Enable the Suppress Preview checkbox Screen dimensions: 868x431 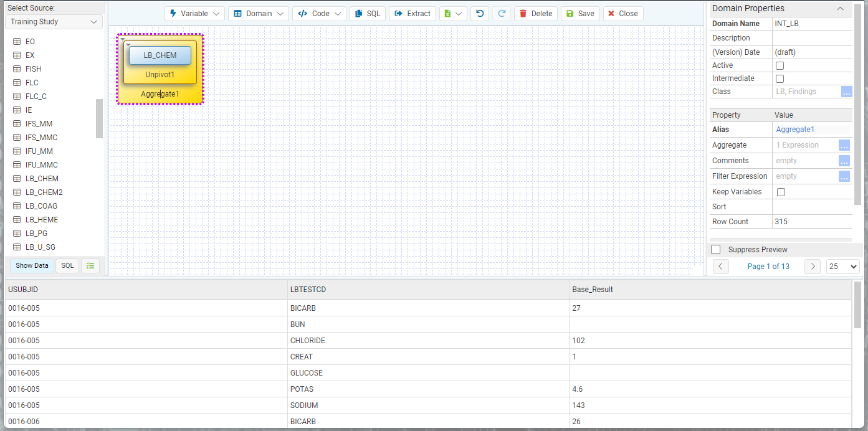(716, 250)
